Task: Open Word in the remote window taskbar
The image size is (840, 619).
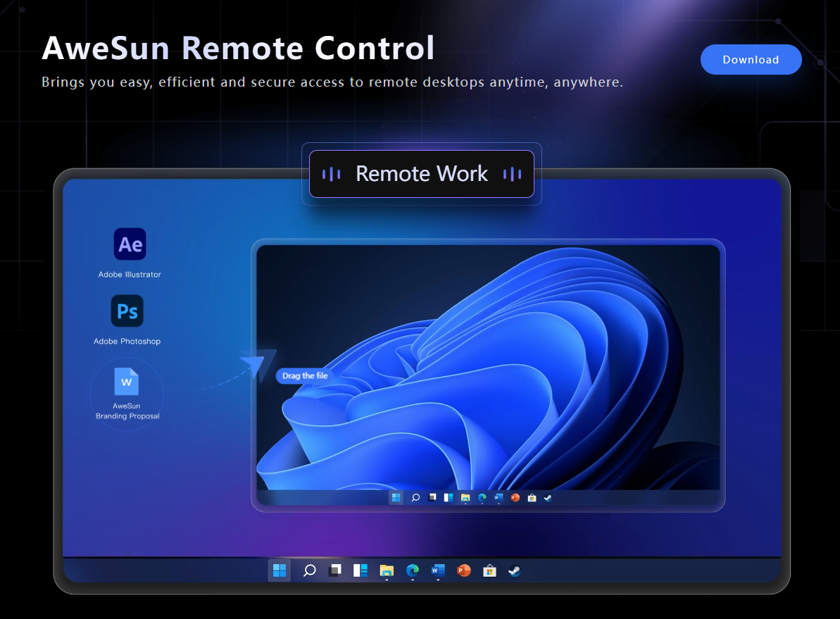Action: 499,498
